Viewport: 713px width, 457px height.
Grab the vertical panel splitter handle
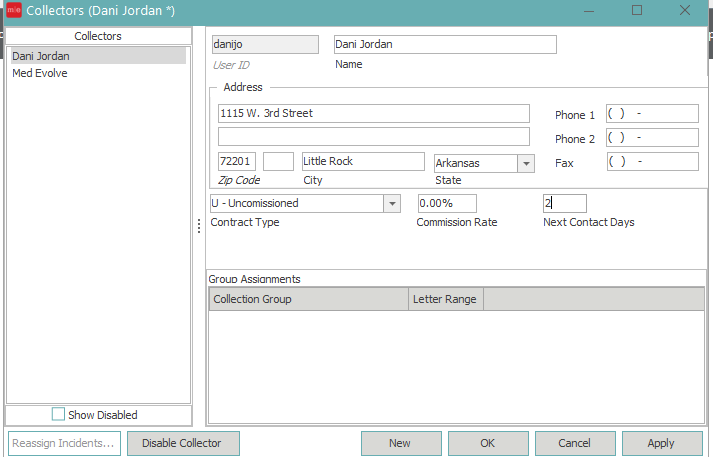coord(199,227)
